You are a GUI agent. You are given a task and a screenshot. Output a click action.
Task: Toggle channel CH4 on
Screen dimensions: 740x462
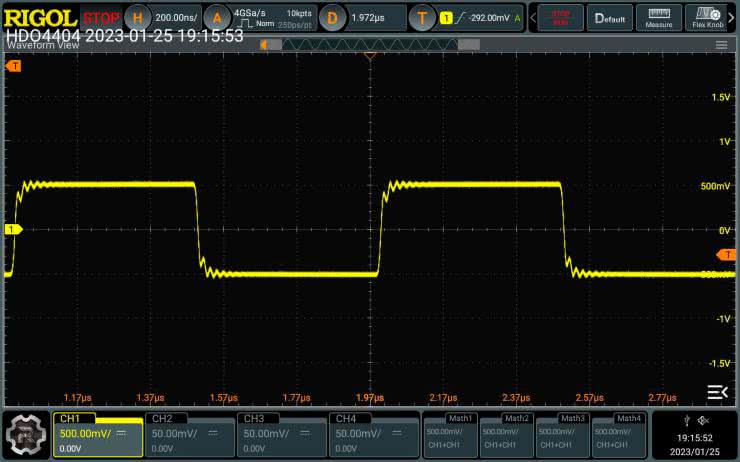tap(375, 433)
